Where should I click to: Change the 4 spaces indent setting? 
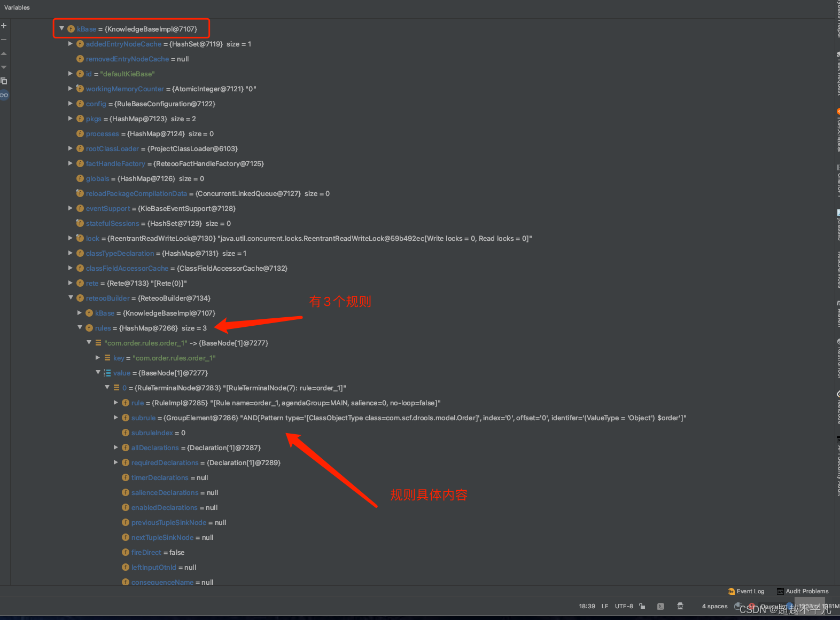(x=714, y=606)
